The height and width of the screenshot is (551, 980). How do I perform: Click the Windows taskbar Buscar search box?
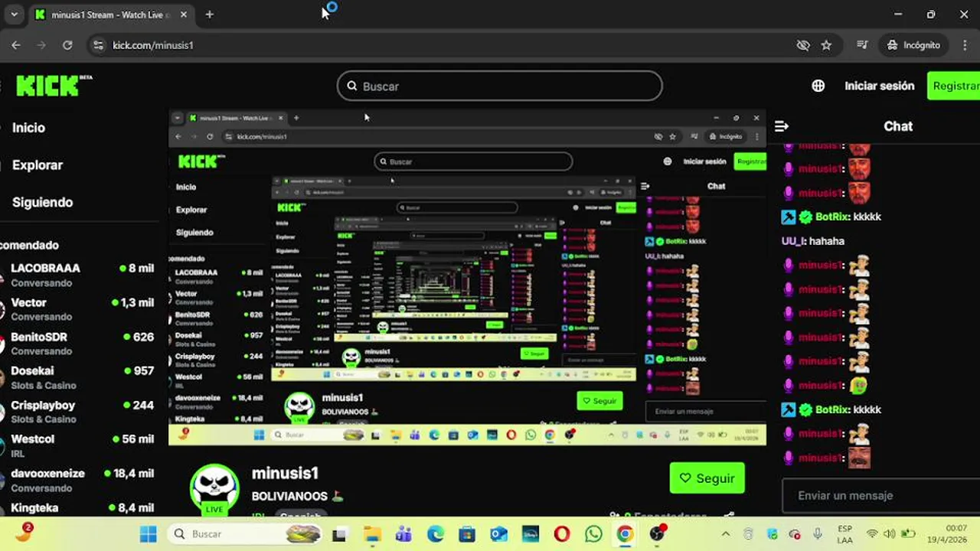tap(245, 534)
